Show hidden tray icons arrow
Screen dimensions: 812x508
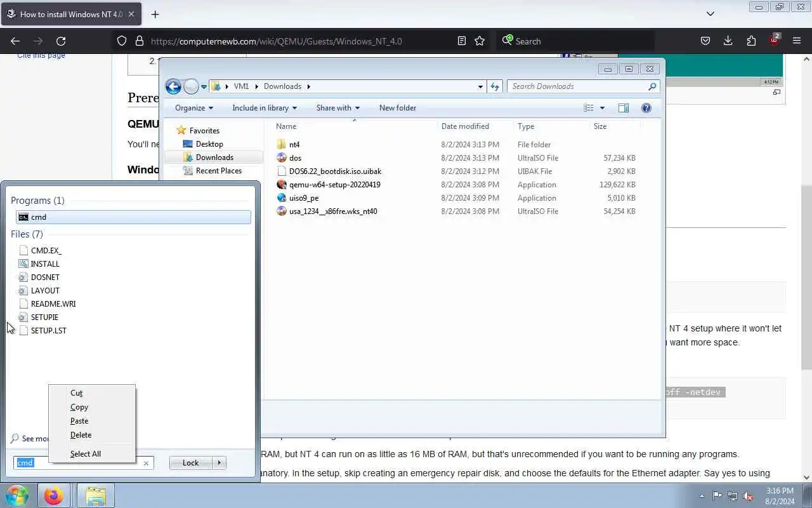pos(702,496)
